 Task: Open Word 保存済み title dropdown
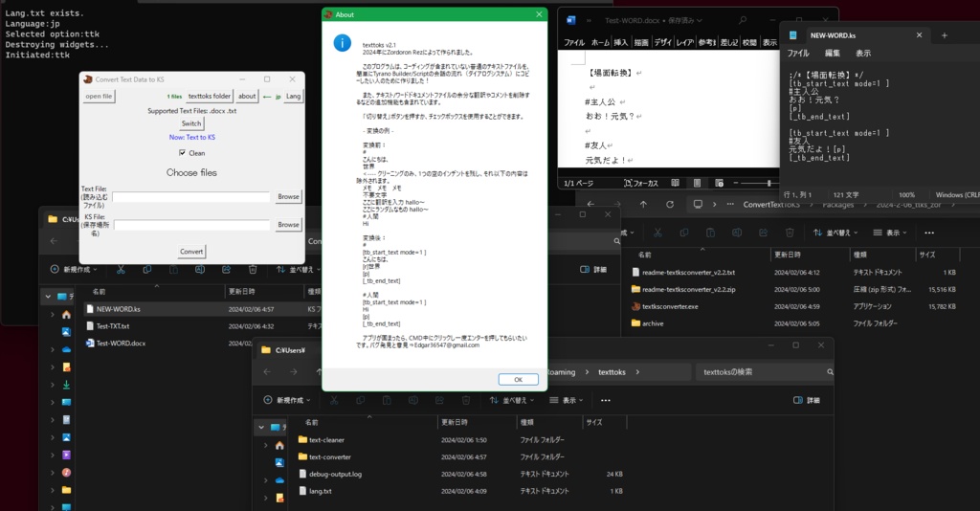click(685, 21)
